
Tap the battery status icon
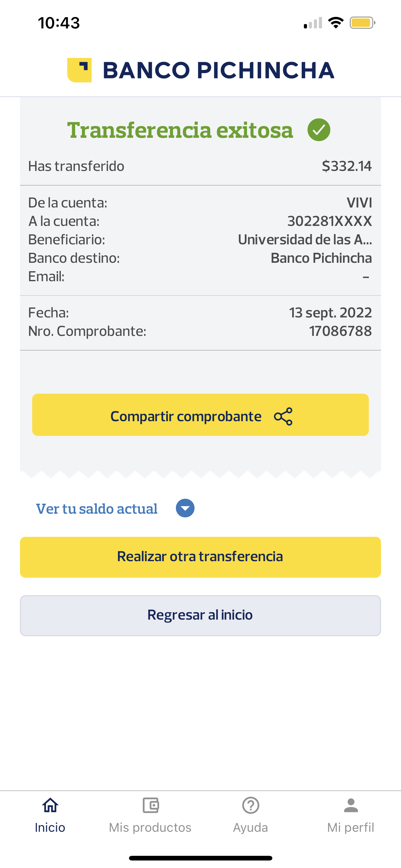point(362,23)
